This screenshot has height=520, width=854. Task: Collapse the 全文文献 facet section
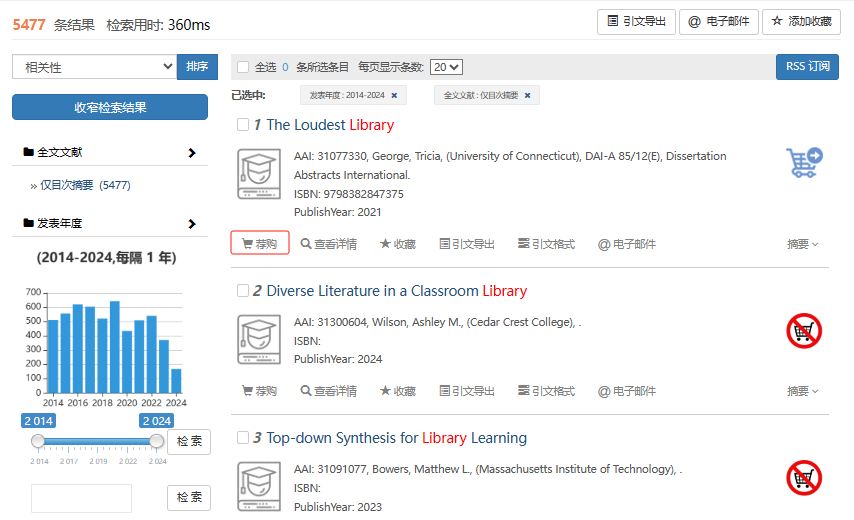(192, 153)
